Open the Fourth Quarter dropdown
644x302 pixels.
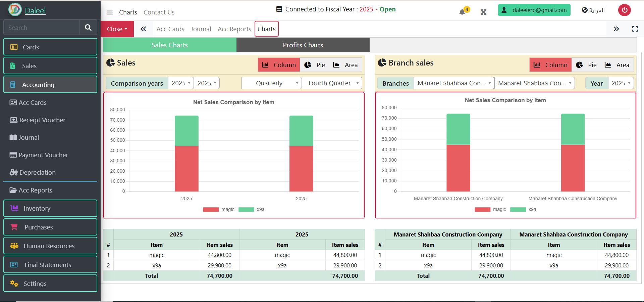[x=332, y=83]
